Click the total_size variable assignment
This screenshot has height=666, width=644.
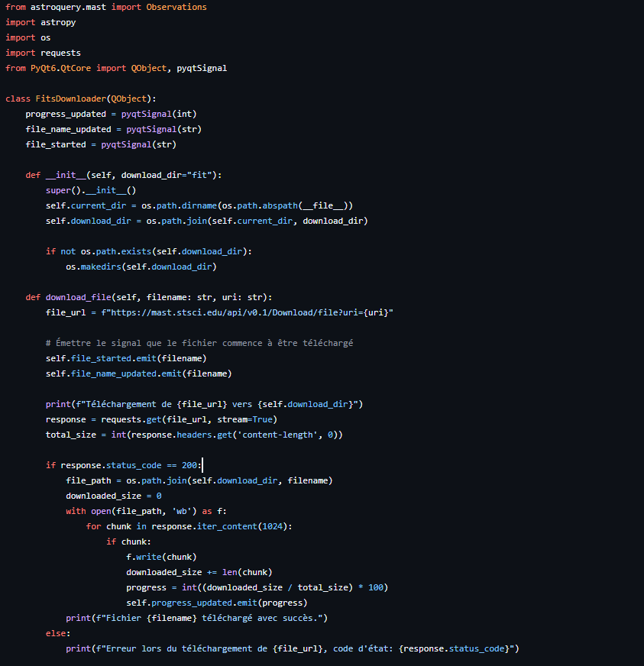pyautogui.click(x=71, y=434)
